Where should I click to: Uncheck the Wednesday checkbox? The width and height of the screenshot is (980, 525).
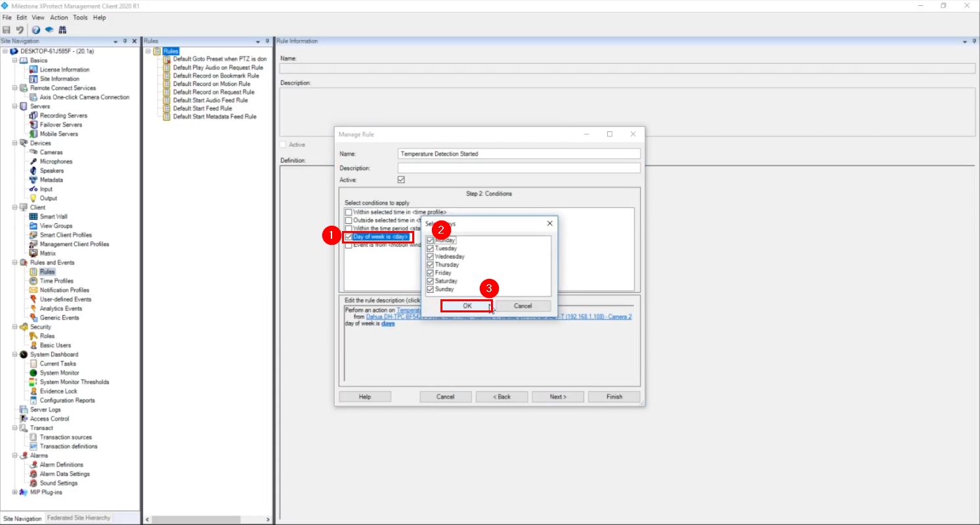coord(430,256)
